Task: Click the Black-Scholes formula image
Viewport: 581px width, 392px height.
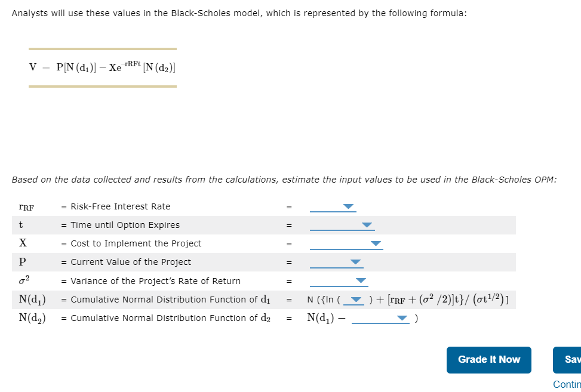Action: point(103,67)
